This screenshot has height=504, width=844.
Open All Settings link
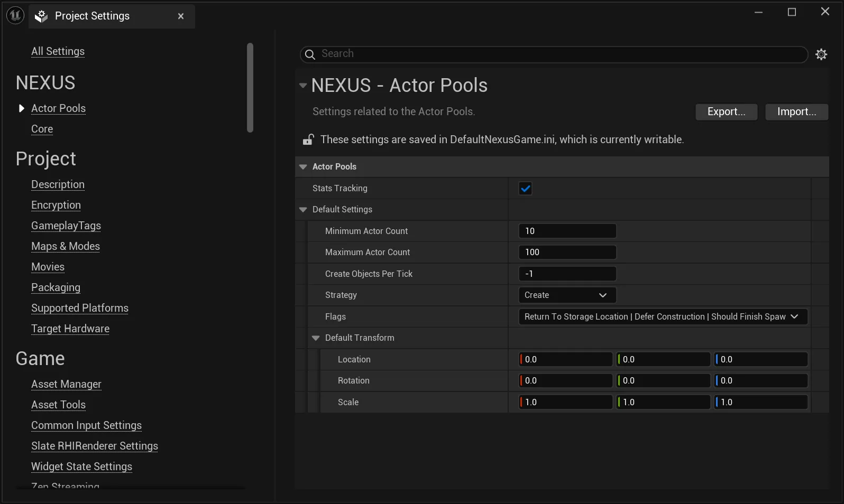click(58, 51)
